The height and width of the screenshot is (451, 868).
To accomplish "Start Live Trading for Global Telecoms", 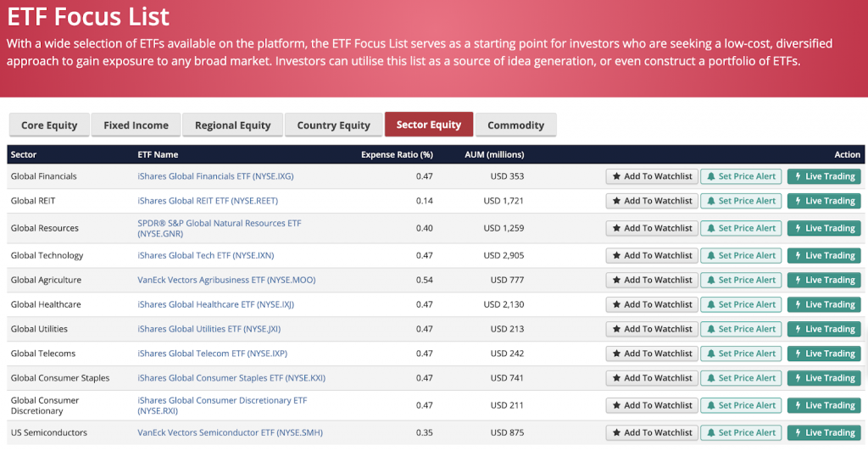I will (x=825, y=354).
